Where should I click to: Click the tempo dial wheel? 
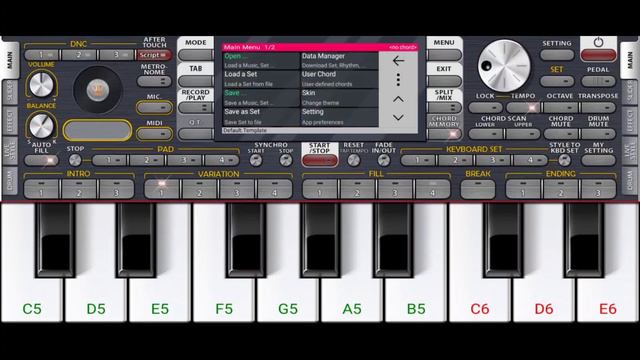(x=504, y=65)
